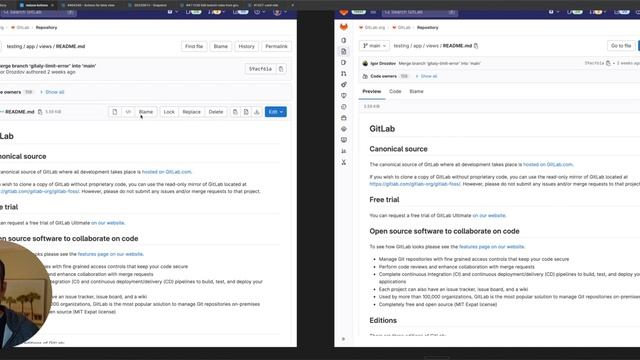Open Project information icon in right sidebar
Screen dimensions: 640x360
point(344,40)
